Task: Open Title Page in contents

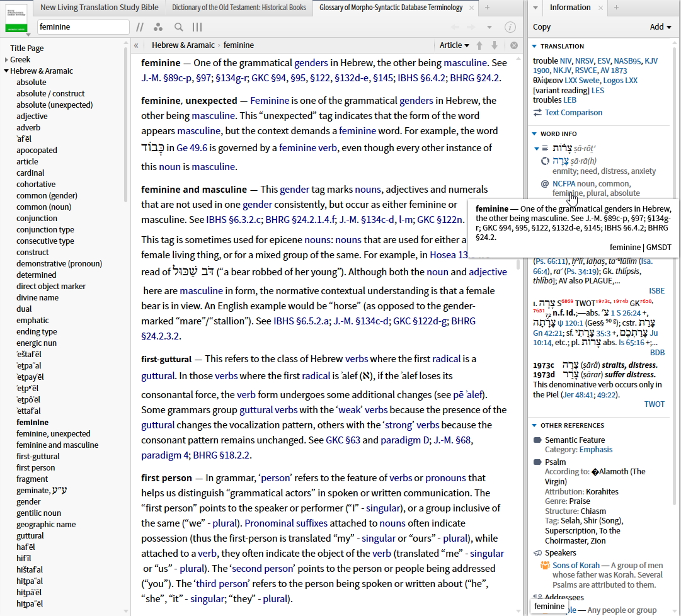Action: click(27, 48)
